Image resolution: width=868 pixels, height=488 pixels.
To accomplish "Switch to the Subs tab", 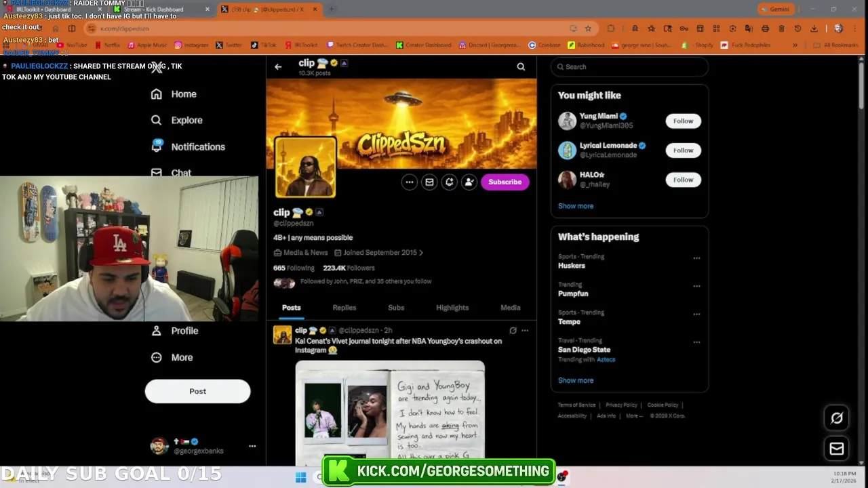I will tap(396, 308).
